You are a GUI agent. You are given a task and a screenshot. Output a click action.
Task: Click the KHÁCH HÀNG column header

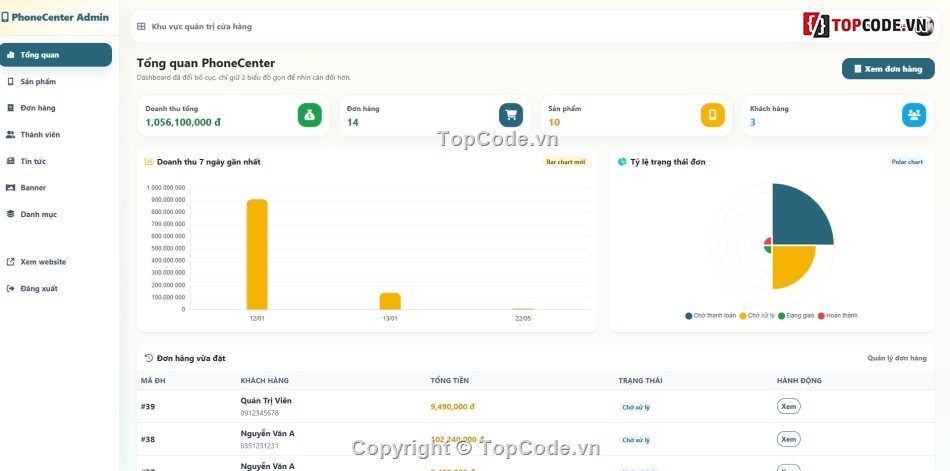265,381
